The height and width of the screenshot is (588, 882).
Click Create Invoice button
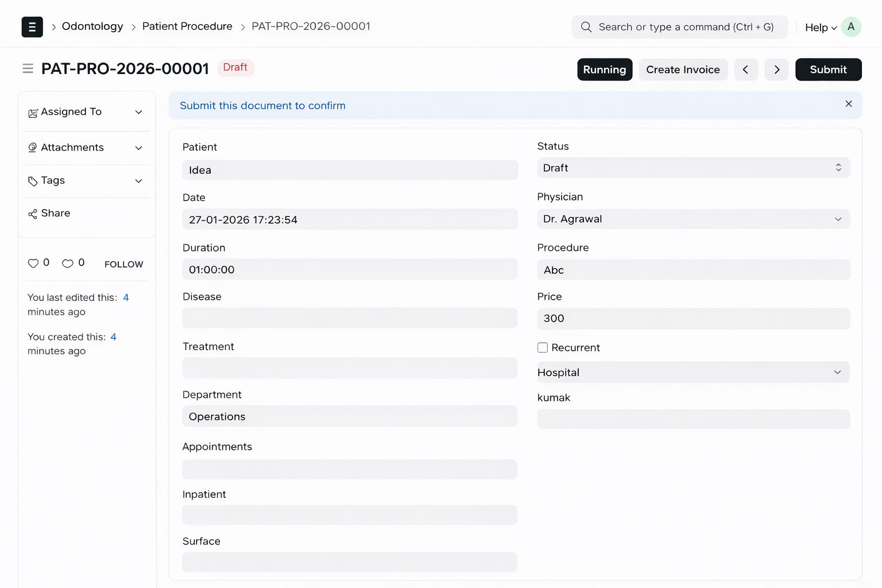(683, 69)
